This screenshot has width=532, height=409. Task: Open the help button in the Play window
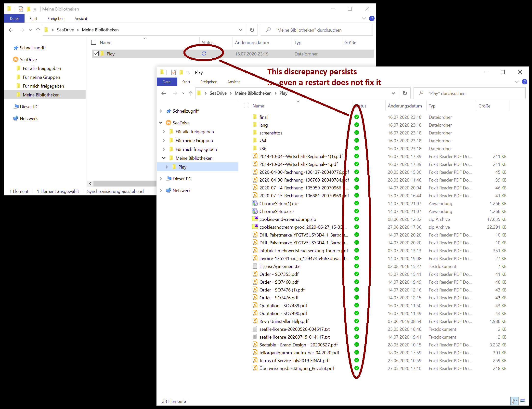[x=524, y=82]
